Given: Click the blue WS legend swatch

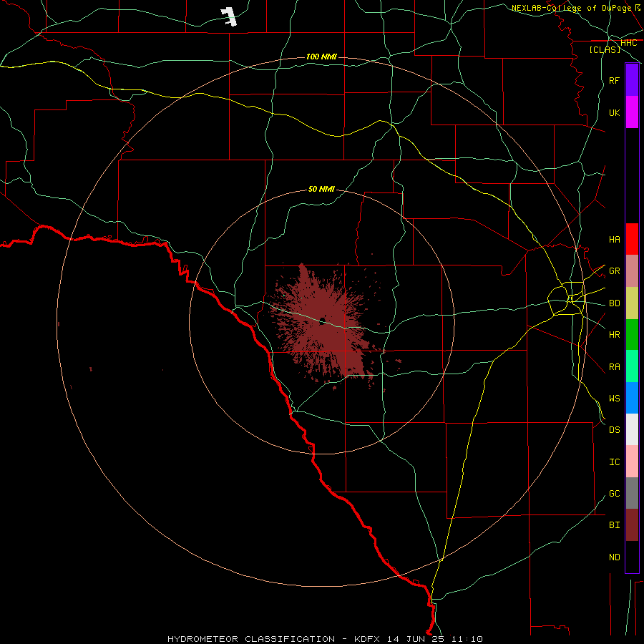Looking at the screenshot, I should click(x=632, y=398).
